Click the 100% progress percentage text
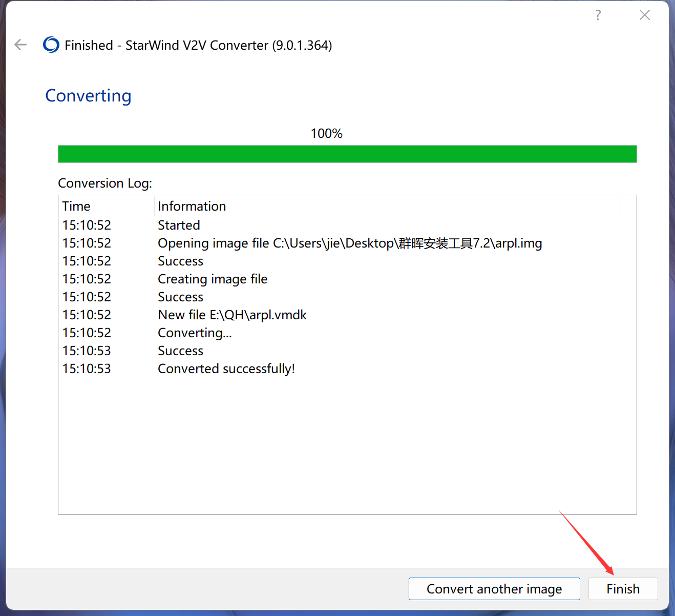Viewport: 675px width, 616px height. click(326, 133)
